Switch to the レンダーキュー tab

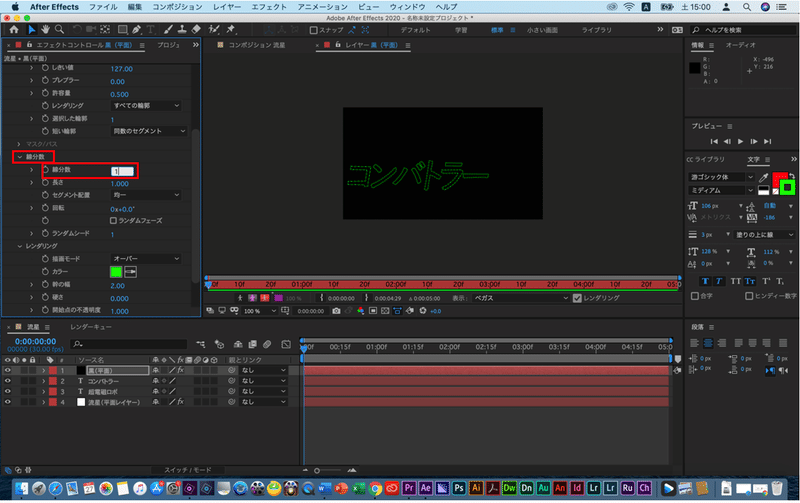point(91,327)
